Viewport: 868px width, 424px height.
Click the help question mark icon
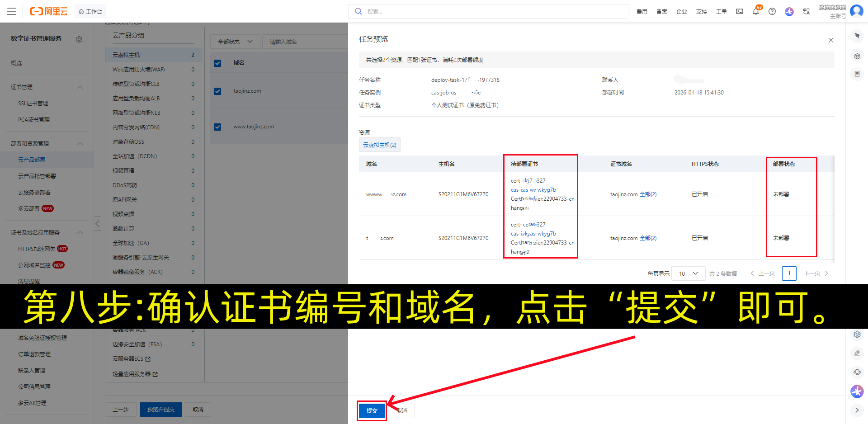tap(772, 11)
